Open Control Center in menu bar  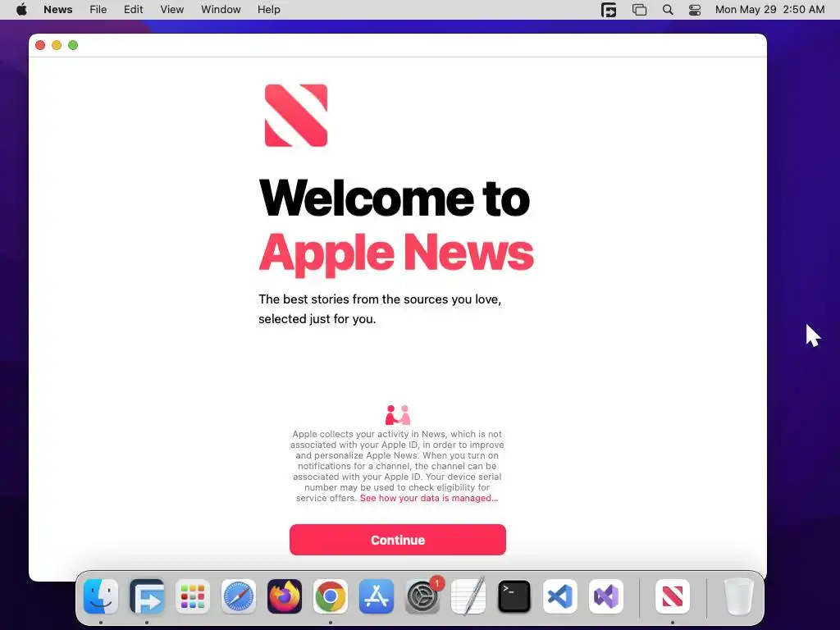point(695,10)
